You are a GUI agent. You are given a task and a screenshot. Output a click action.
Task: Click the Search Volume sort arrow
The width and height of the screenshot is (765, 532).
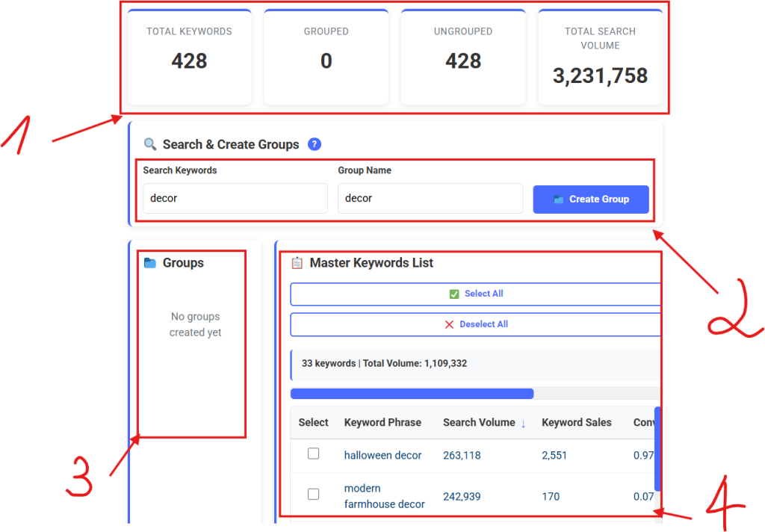523,423
